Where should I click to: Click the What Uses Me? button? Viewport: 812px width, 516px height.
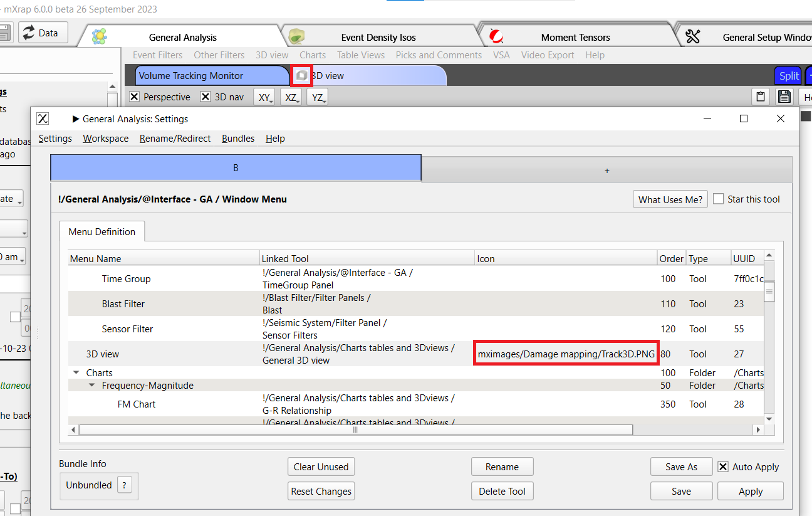670,199
